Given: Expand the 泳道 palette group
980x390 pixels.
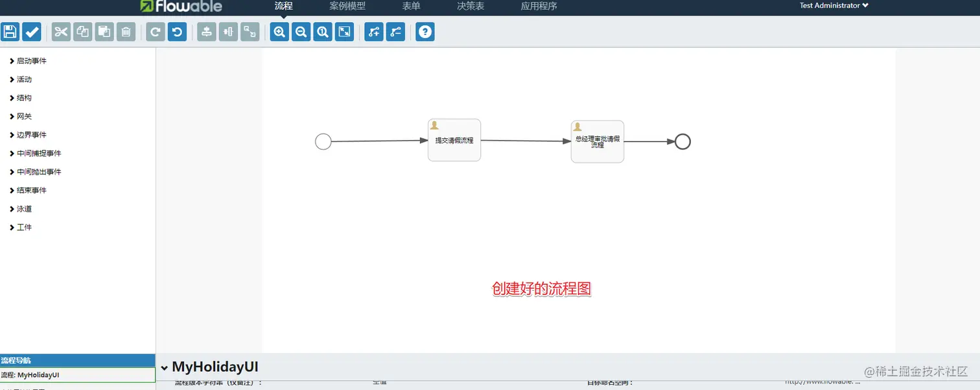Looking at the screenshot, I should click(x=21, y=209).
